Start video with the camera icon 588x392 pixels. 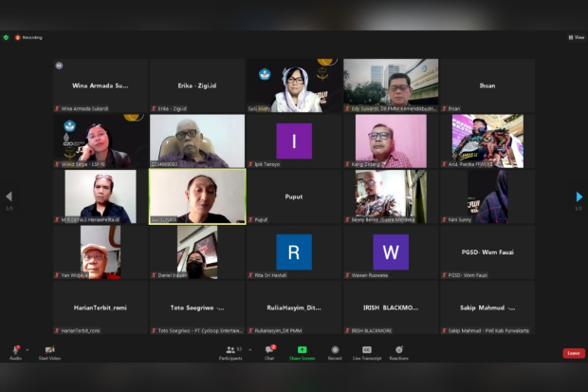tap(49, 350)
